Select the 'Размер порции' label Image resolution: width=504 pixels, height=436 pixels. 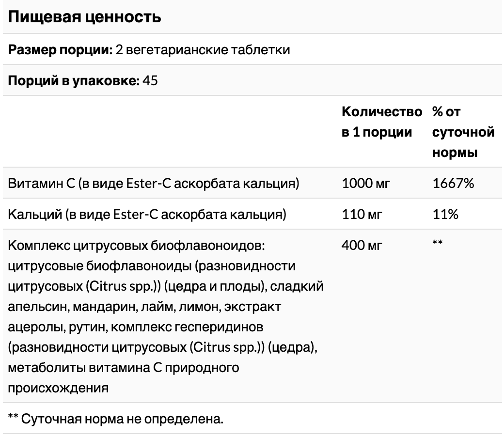pos(60,50)
